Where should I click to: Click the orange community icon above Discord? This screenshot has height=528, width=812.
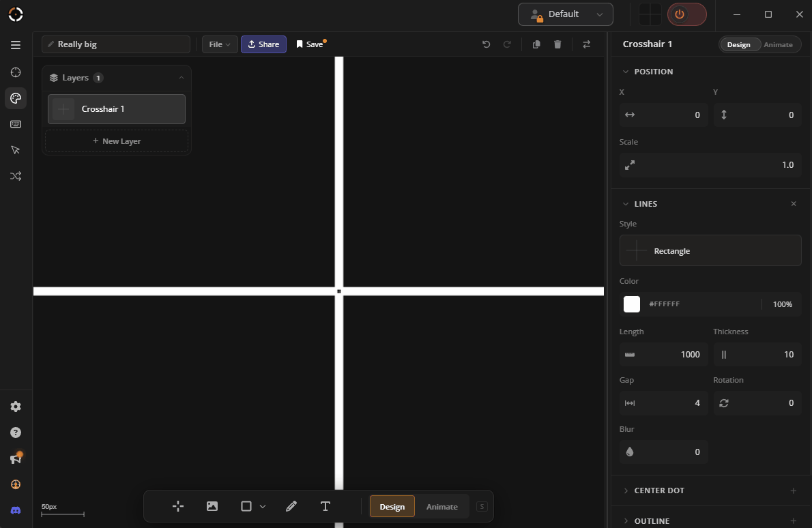16,484
